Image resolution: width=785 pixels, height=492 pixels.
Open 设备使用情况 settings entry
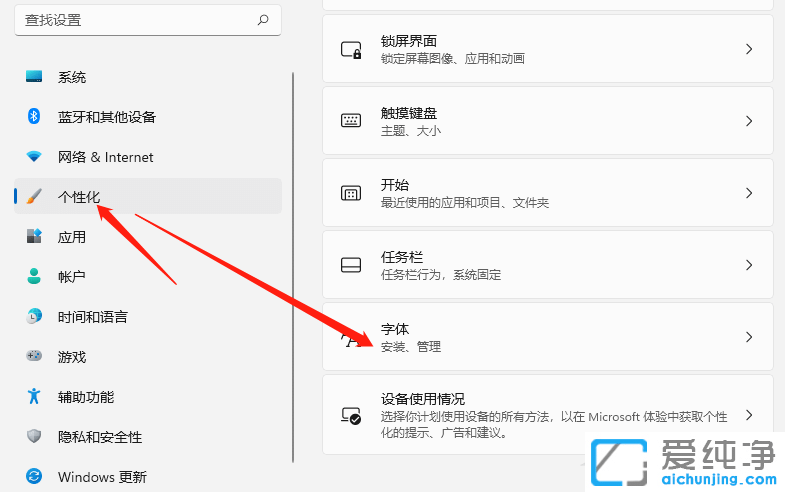tap(547, 415)
